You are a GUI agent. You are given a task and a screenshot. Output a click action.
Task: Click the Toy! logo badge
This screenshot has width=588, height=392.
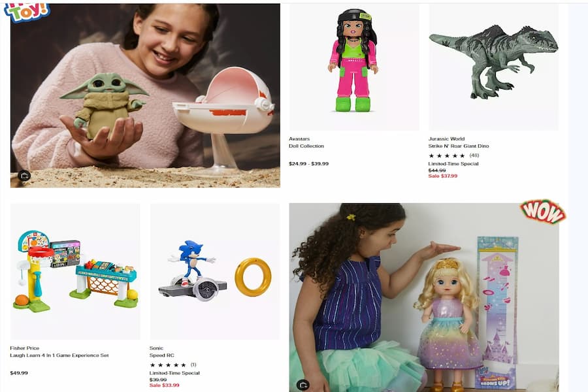(x=27, y=12)
